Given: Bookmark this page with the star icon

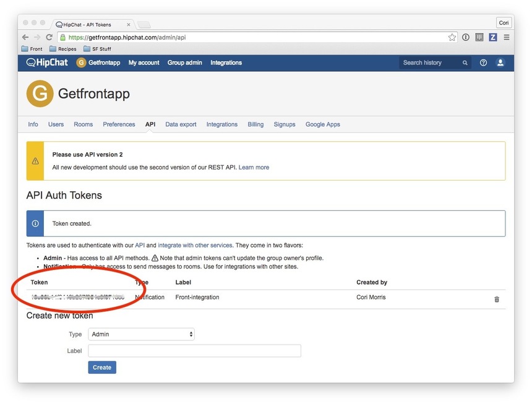Looking at the screenshot, I should click(452, 37).
